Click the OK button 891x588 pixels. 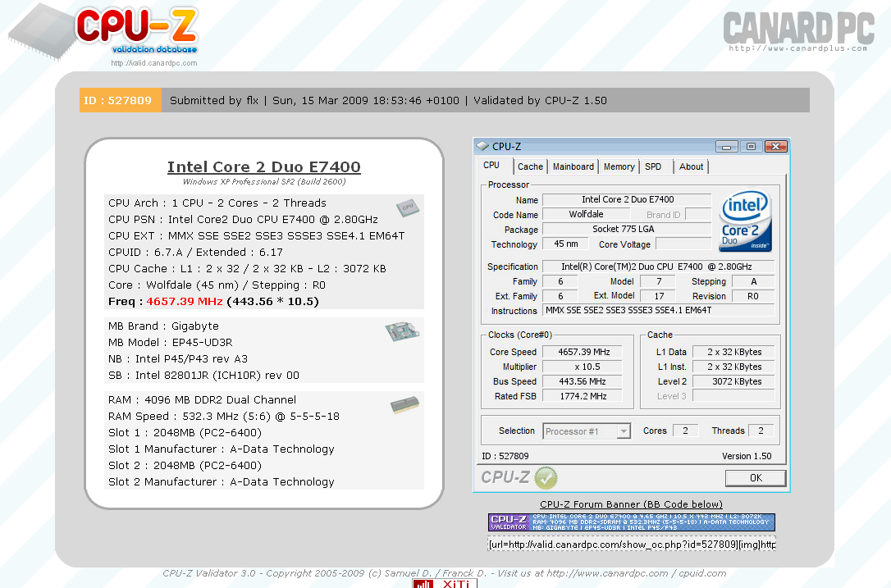click(756, 478)
